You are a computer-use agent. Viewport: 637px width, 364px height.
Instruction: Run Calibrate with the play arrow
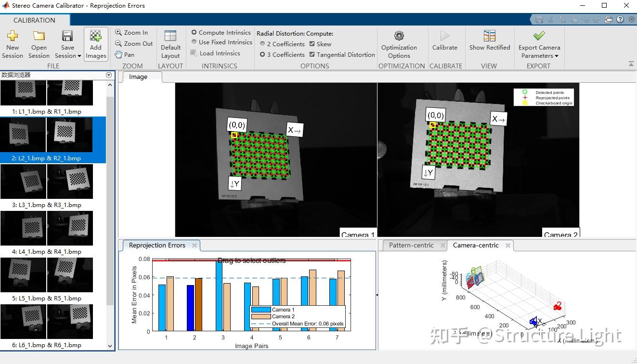445,36
